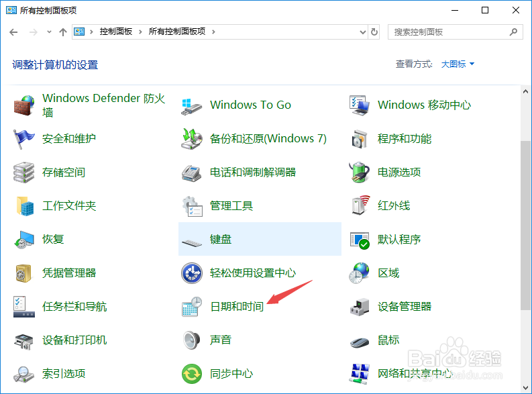532x394 pixels.
Task: Open the 任务栏和导航 link
Action: [x=74, y=307]
